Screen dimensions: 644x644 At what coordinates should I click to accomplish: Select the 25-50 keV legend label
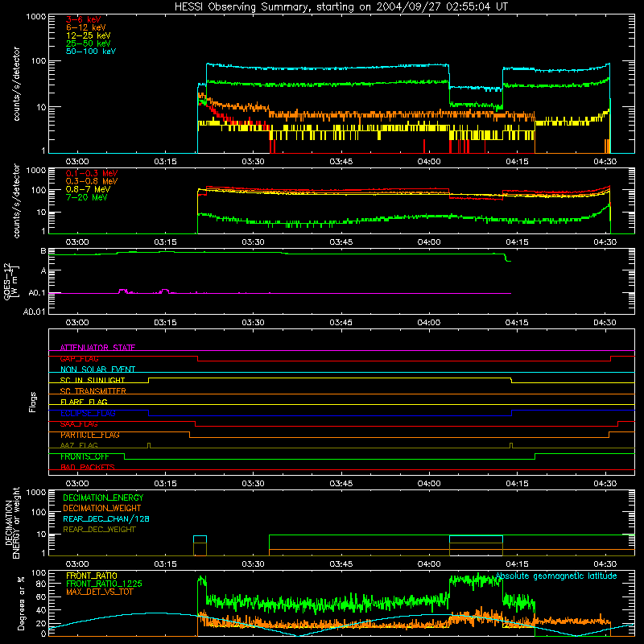coord(88,43)
